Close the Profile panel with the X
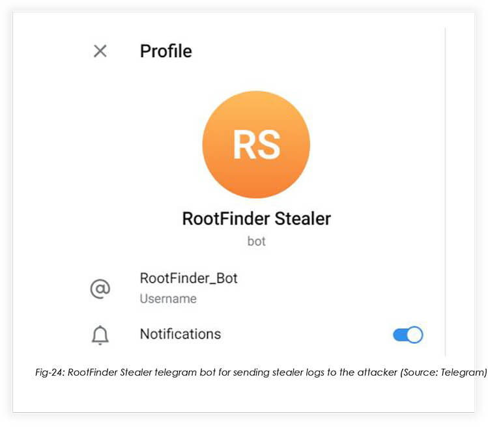The image size is (488, 448). pos(100,51)
